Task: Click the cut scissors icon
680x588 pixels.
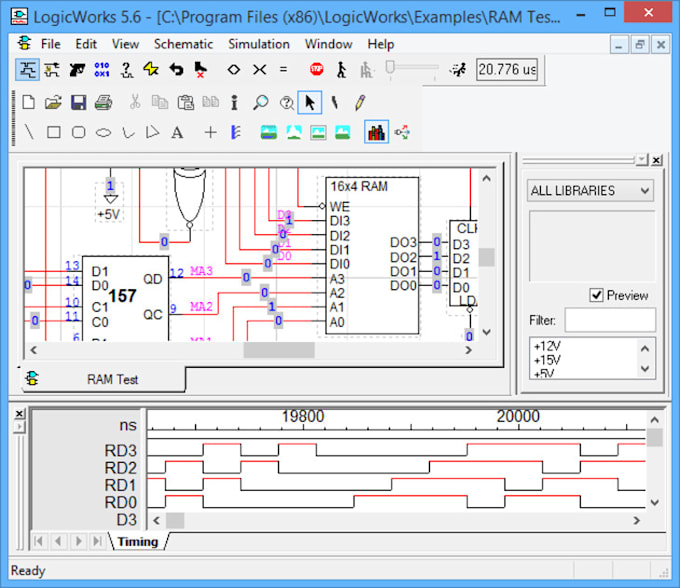Action: (135, 103)
